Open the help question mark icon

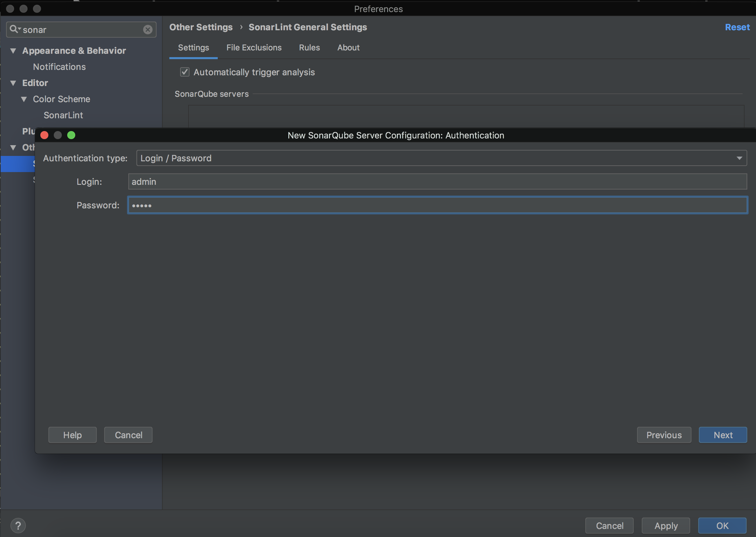(18, 525)
